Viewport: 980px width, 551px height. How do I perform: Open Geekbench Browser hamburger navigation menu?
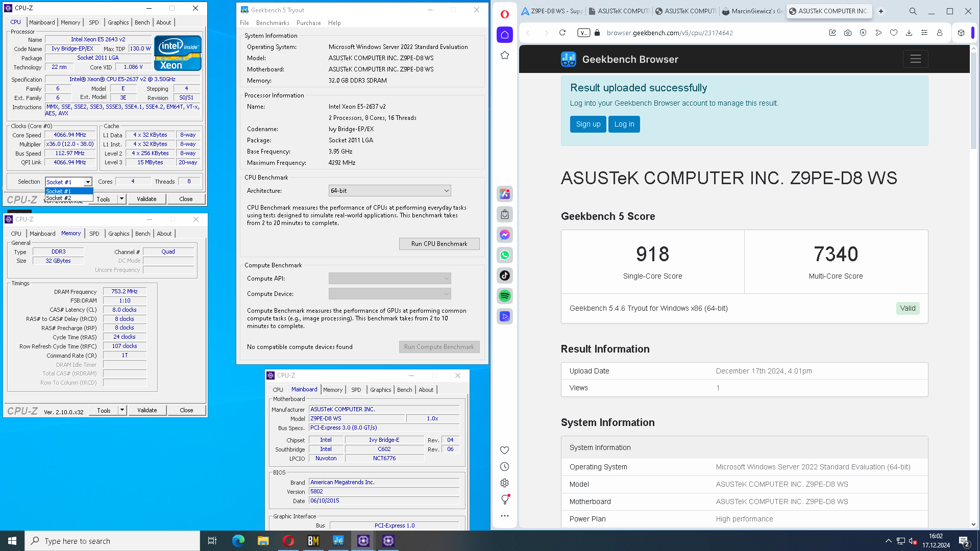tap(915, 59)
